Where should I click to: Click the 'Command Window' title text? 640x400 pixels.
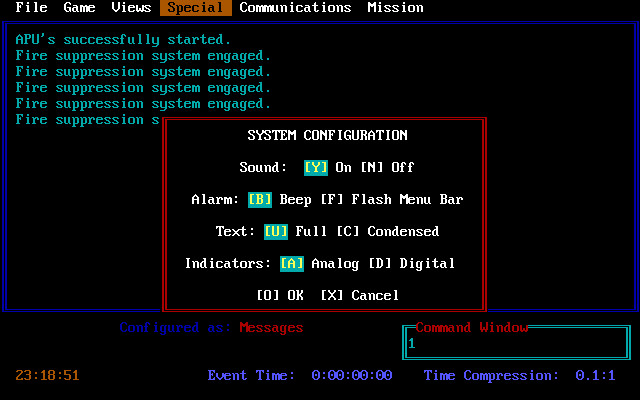coord(472,328)
